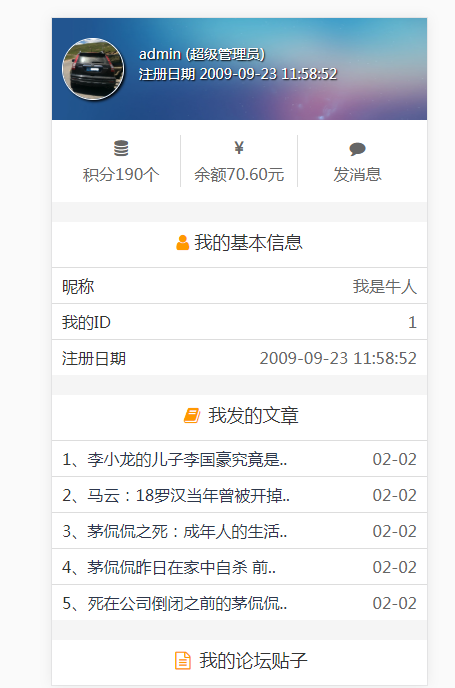Viewport: 455px width, 688px height.
Task: Click the 我的论坛贴子 section heading
Action: tap(253, 660)
